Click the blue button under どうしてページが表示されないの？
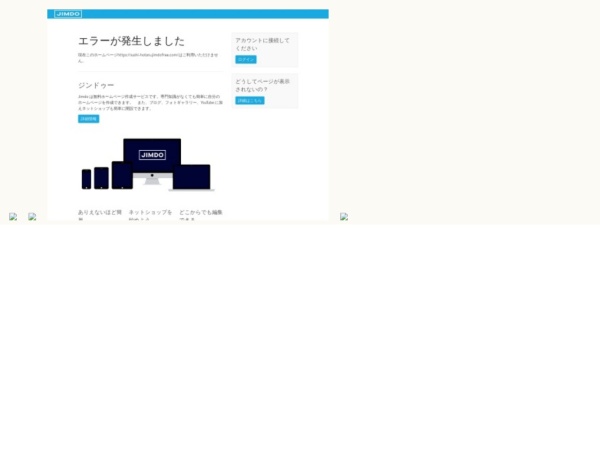Viewport: 600px width, 450px height. tap(249, 101)
